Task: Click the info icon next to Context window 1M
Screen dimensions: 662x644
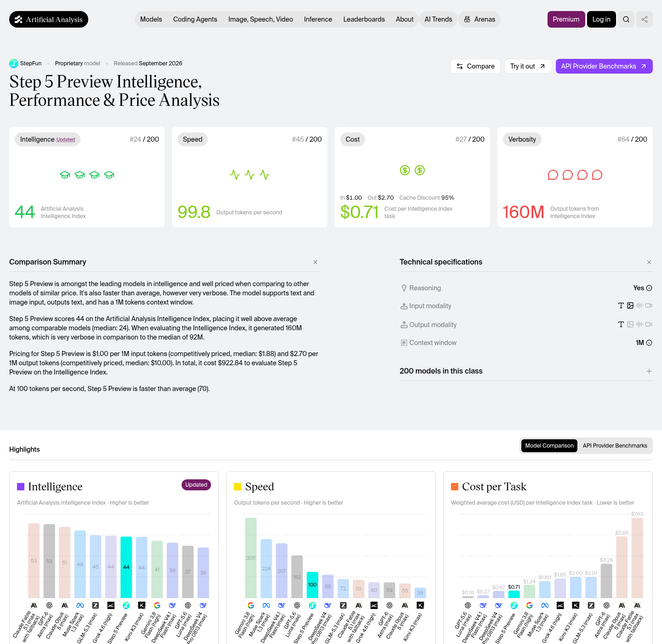Action: coord(649,343)
